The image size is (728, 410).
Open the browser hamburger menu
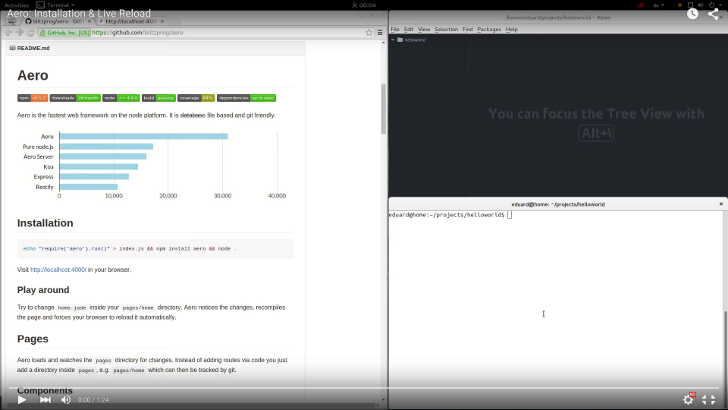pos(380,33)
